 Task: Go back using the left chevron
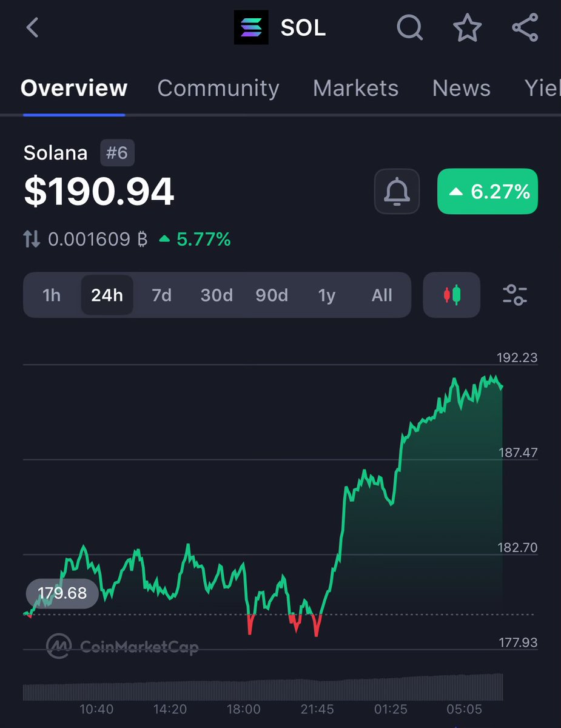pos(33,28)
